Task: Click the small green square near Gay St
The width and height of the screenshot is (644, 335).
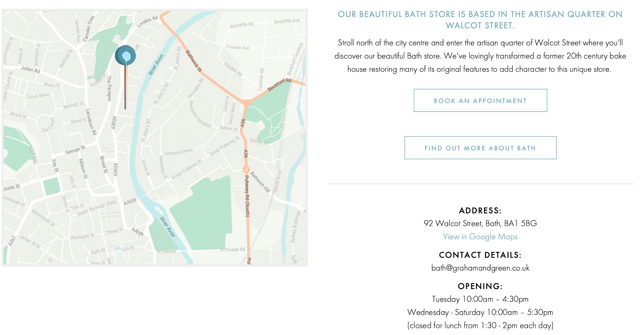Action: tap(52, 187)
